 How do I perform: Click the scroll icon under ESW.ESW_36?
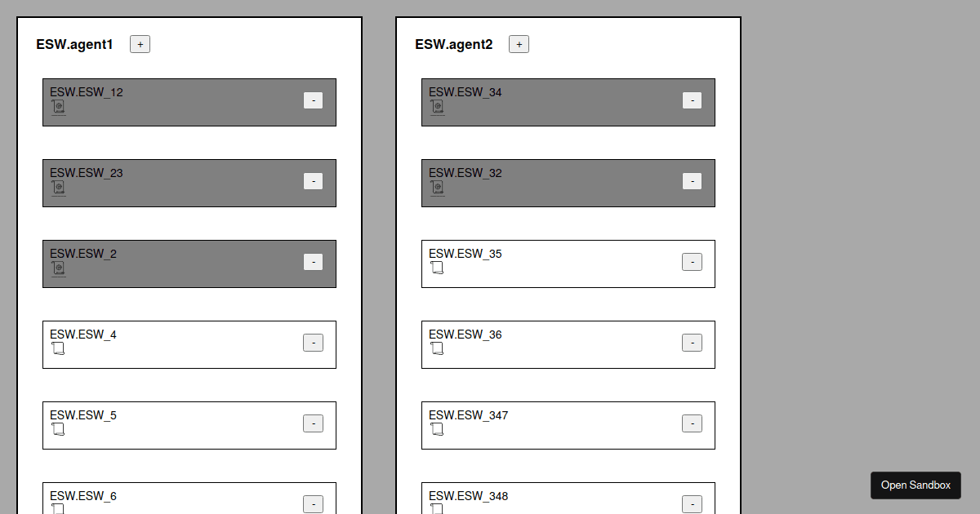437,348
